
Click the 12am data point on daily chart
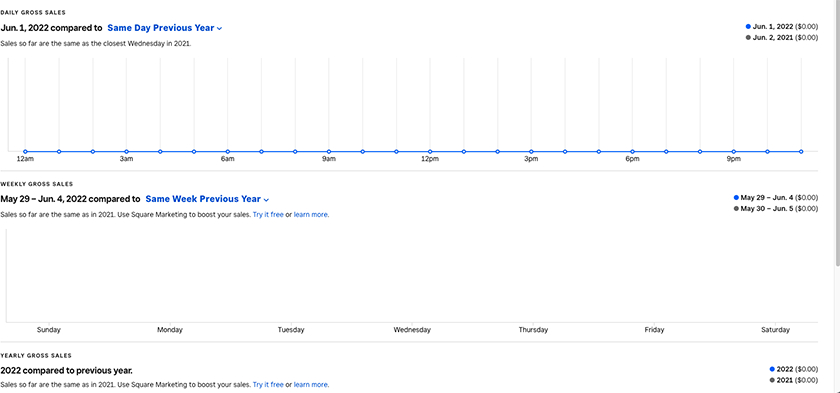[x=25, y=152]
